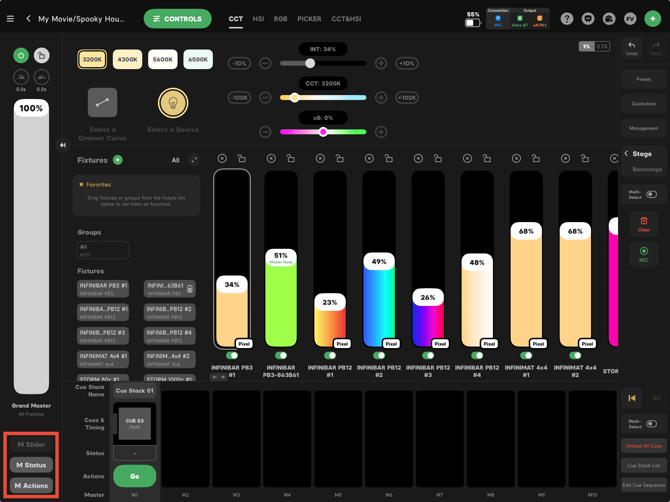Increase CCT with the plus icon
This screenshot has width=670, height=502.
[x=381, y=97]
